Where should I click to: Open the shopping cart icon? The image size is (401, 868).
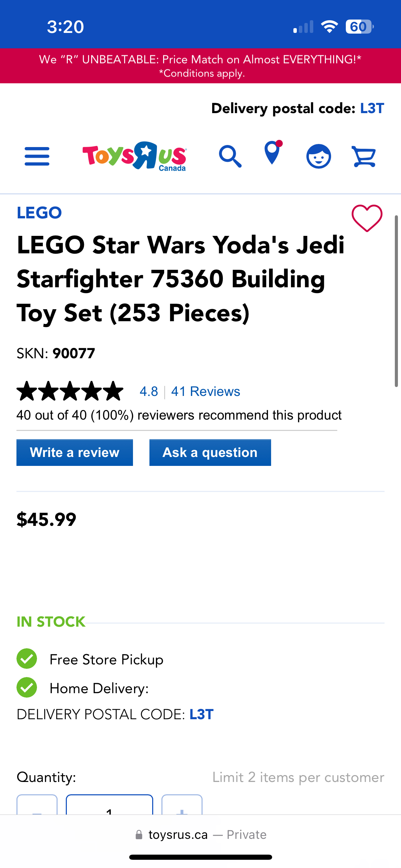(x=364, y=156)
